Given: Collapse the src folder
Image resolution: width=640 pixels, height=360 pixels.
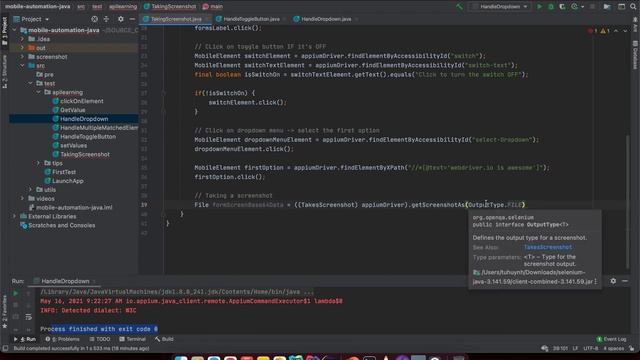Looking at the screenshot, I should 22,66.
